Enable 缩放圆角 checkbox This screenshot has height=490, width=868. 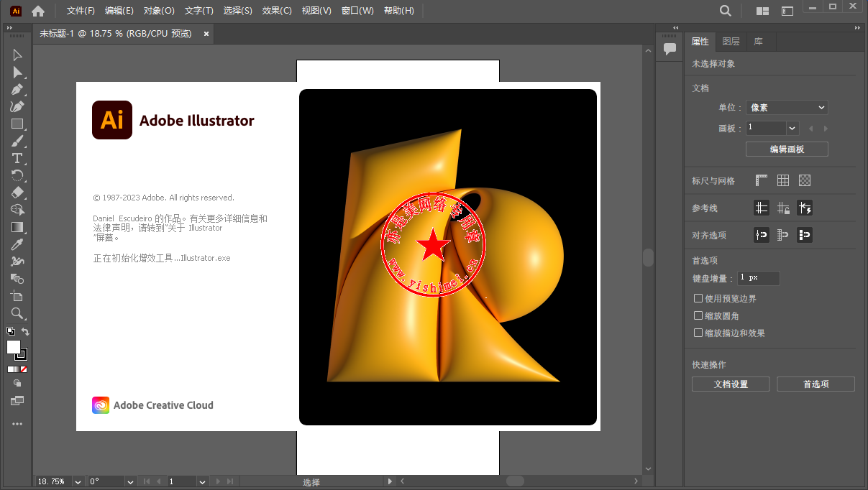698,315
